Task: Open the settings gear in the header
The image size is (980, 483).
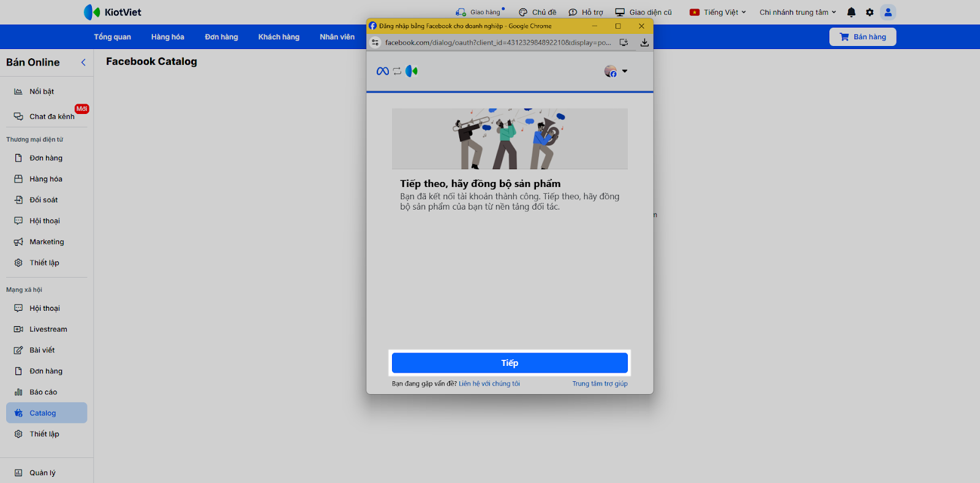Action: 870,12
